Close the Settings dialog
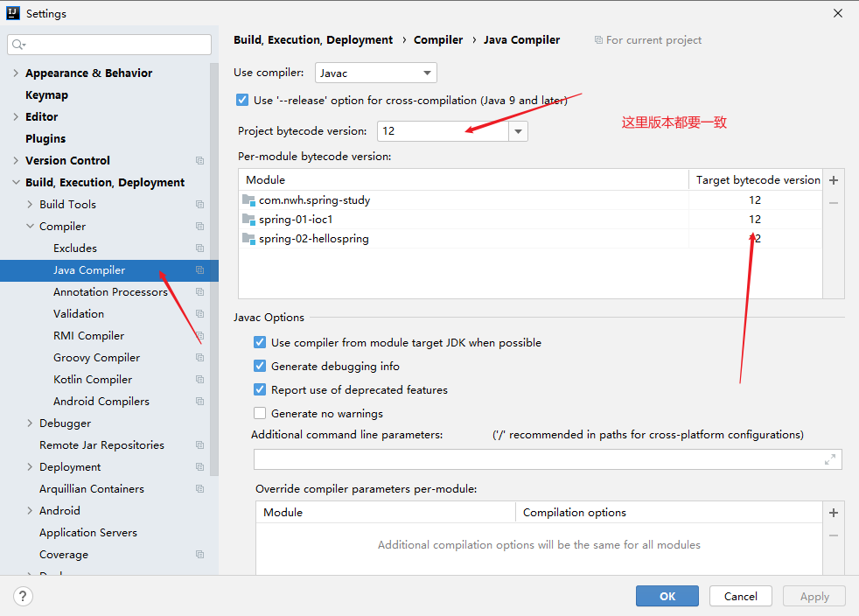Screen dimensions: 859x616 pos(838,13)
